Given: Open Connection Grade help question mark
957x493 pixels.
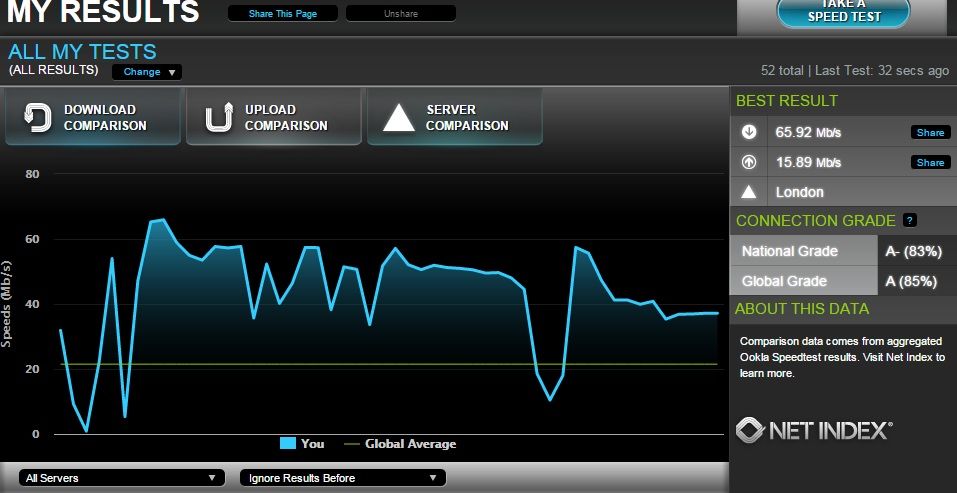Looking at the screenshot, I should click(x=909, y=220).
